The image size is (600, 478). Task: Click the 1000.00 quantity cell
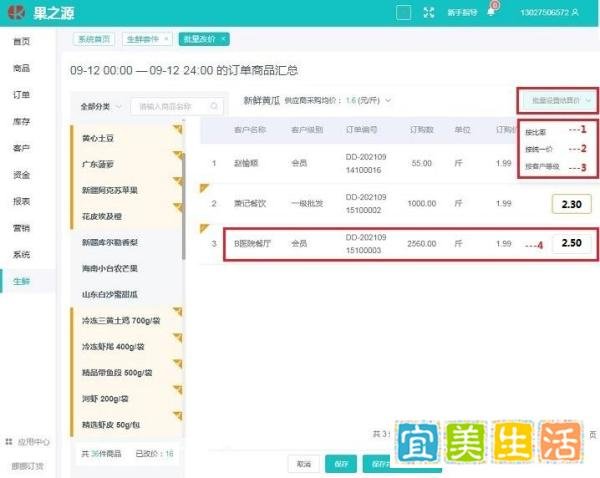[x=422, y=203]
